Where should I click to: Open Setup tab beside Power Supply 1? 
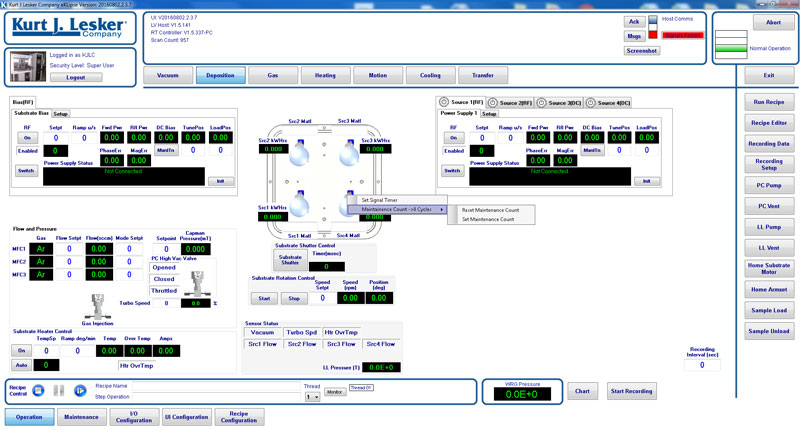coord(489,114)
